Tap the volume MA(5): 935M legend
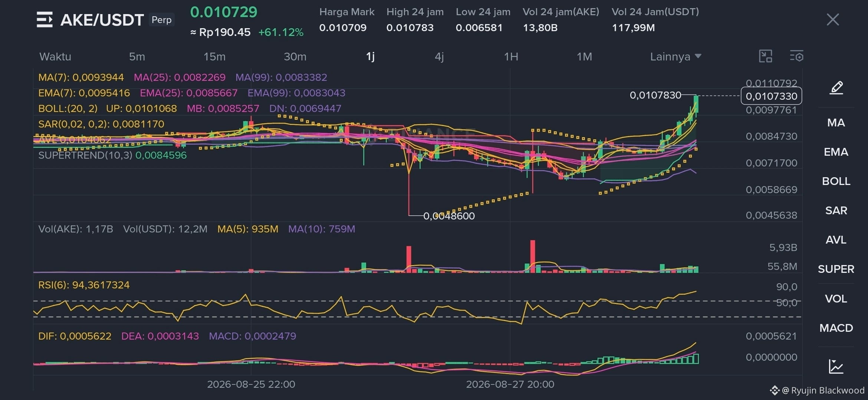This screenshot has height=400, width=868. [x=248, y=229]
